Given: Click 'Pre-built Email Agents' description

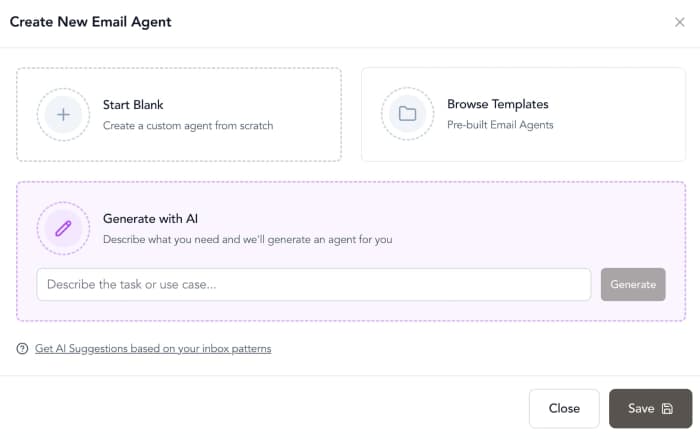Looking at the screenshot, I should point(500,125).
